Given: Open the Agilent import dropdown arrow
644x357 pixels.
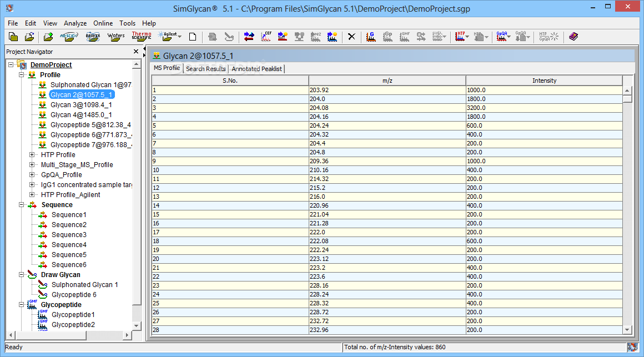Looking at the screenshot, I should pyautogui.click(x=180, y=37).
